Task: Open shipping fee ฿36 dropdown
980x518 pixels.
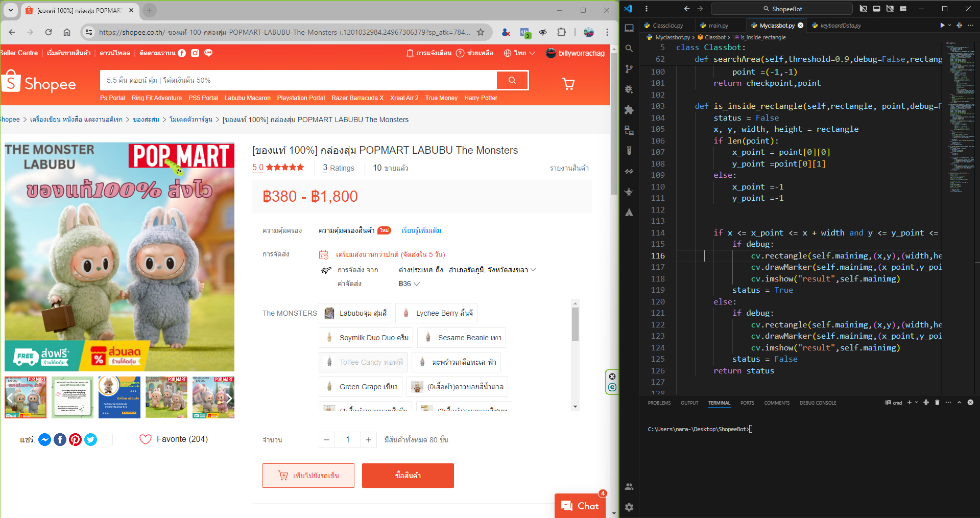Action: pos(409,284)
